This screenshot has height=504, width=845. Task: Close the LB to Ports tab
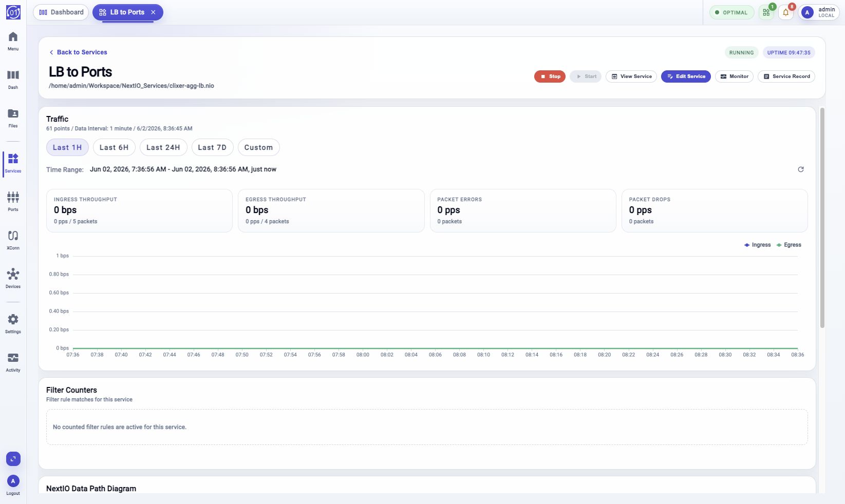tap(153, 12)
